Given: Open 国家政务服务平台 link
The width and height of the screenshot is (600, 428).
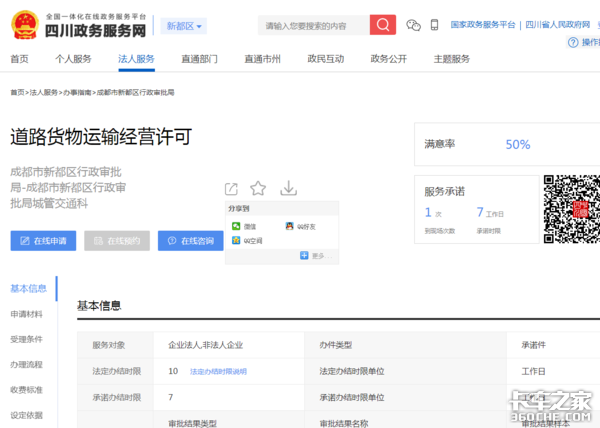Looking at the screenshot, I should point(483,23).
